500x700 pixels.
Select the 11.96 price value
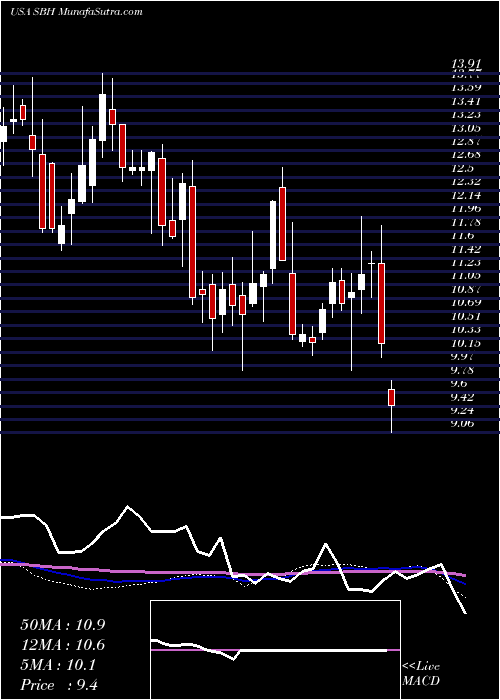[x=467, y=209]
